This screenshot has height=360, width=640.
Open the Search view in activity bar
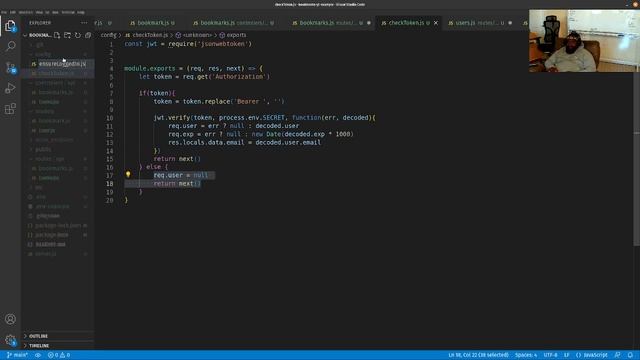click(x=10, y=46)
